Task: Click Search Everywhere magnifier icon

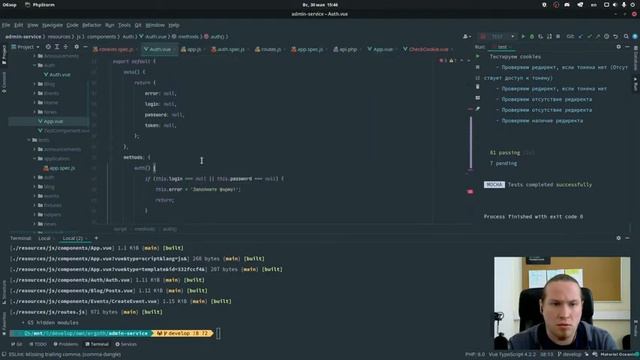Action: [626, 36]
